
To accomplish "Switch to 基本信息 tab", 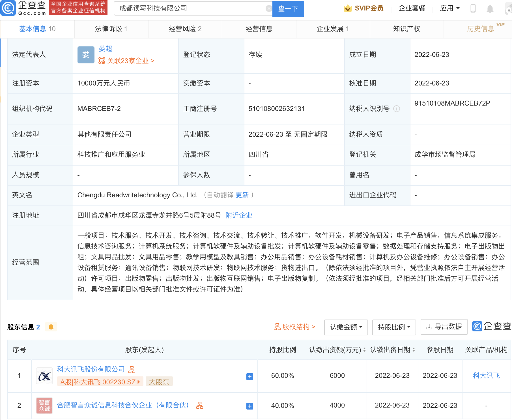I will click(x=37, y=29).
